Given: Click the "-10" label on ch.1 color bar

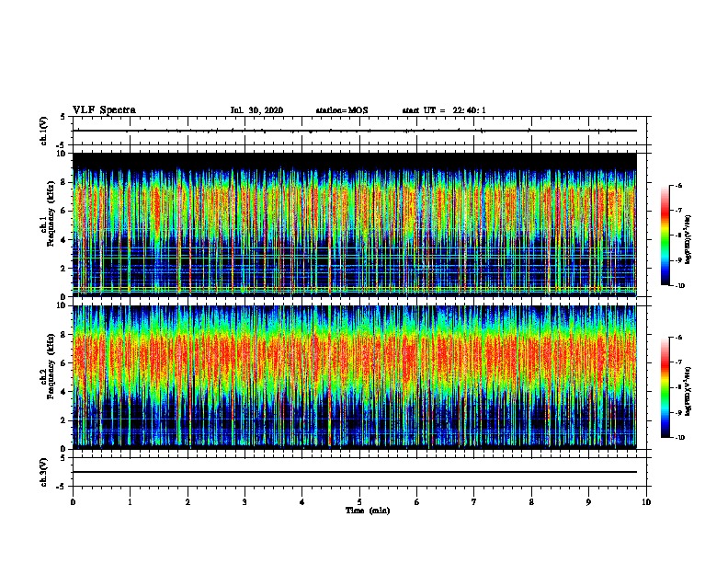Looking at the screenshot, I should tap(680, 286).
